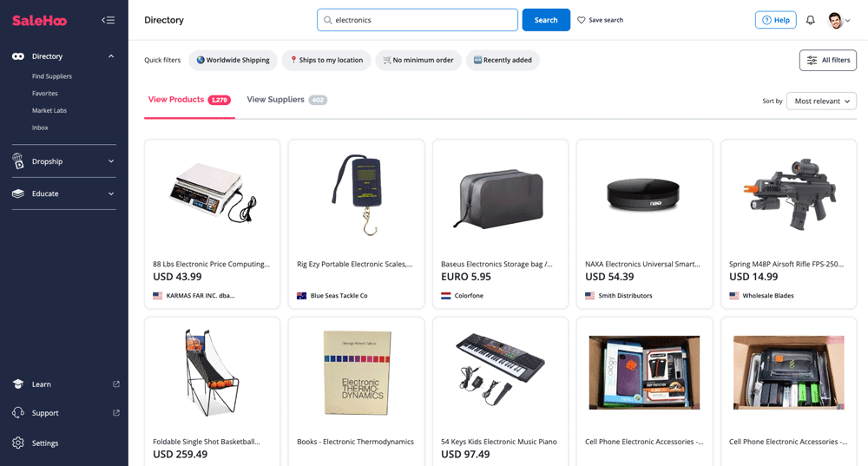Open the notifications bell

click(811, 20)
